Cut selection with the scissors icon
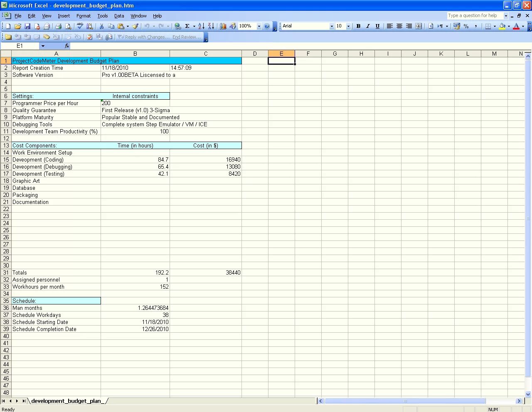Viewport: 532px width, 412px height. (x=101, y=26)
